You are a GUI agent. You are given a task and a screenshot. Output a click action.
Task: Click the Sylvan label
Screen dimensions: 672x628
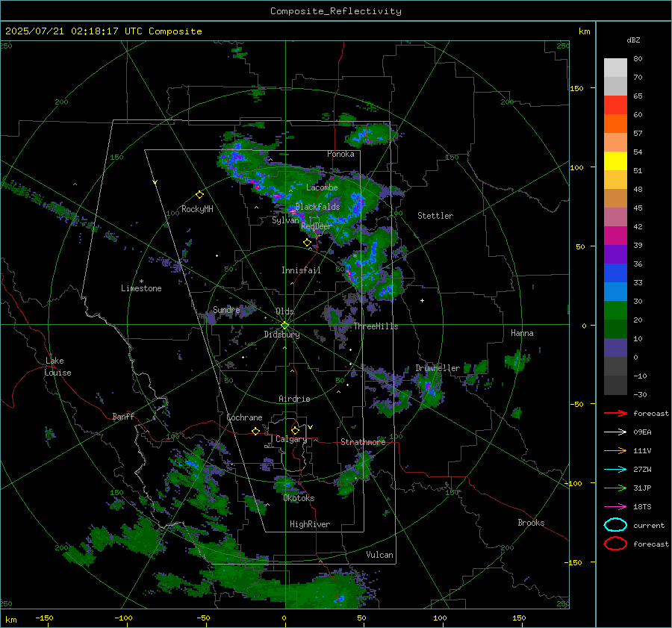(x=285, y=220)
